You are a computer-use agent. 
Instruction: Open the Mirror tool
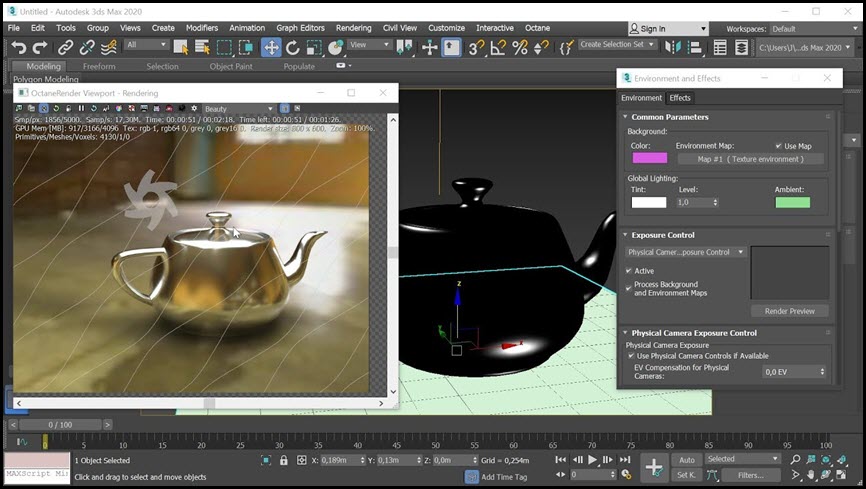click(x=673, y=48)
